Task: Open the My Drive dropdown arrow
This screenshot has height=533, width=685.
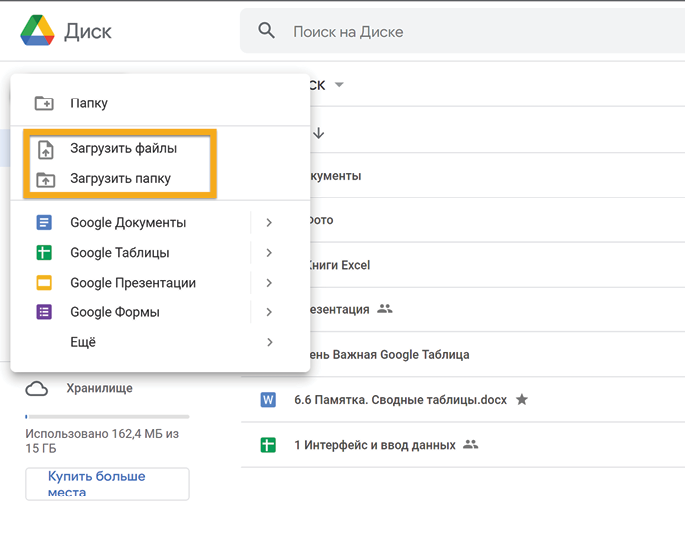Action: point(339,86)
